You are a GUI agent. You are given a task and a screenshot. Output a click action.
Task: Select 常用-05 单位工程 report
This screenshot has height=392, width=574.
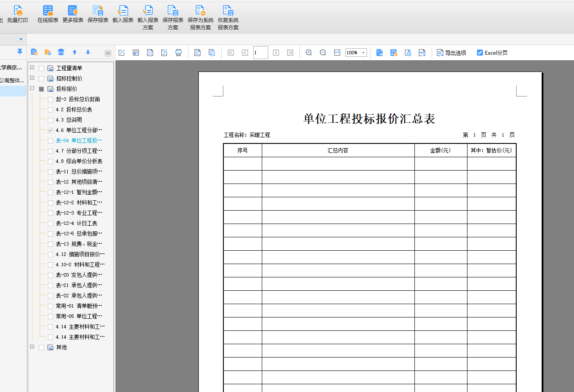(79, 316)
